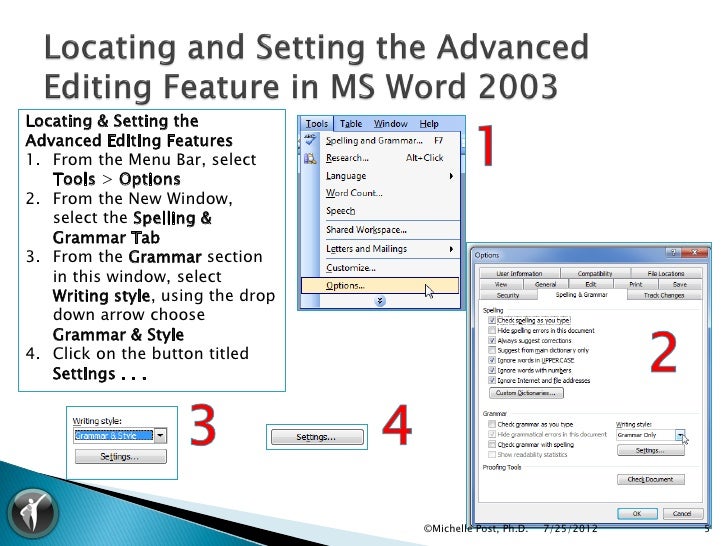This screenshot has width=728, height=546.
Task: Expand Letters and Mailings submenu
Action: pos(381,249)
